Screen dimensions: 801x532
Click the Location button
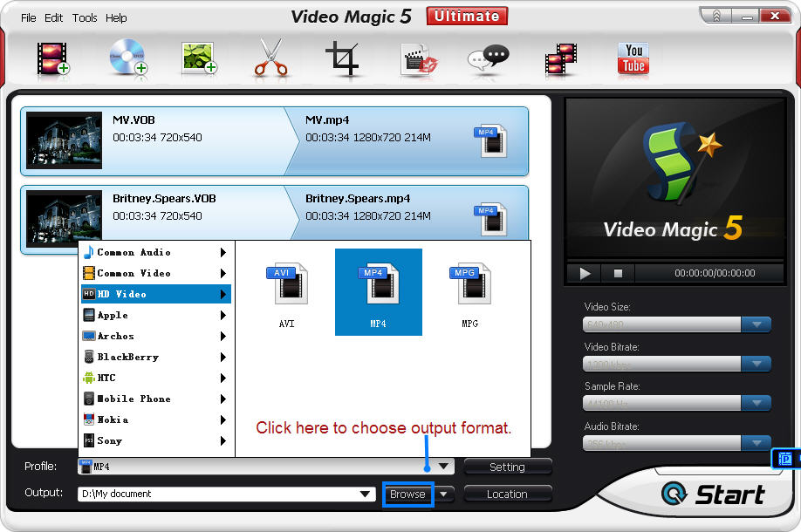pyautogui.click(x=507, y=494)
